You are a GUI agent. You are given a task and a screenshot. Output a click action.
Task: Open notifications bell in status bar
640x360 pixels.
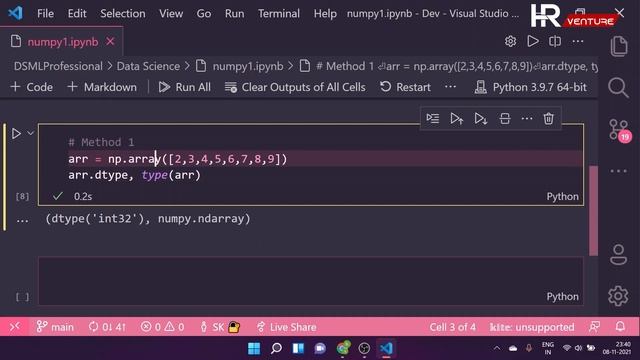tap(620, 327)
